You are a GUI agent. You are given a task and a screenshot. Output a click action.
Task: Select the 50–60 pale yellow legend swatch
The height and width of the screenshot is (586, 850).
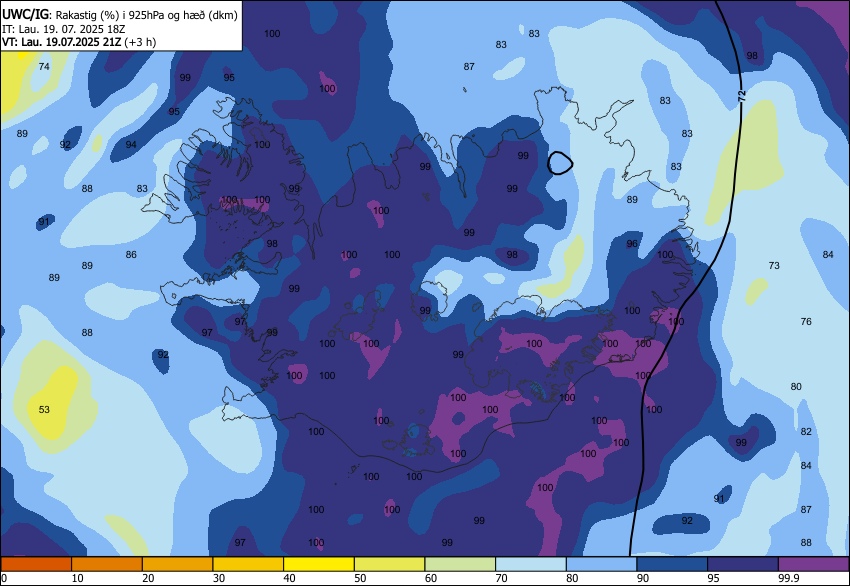coord(389,564)
